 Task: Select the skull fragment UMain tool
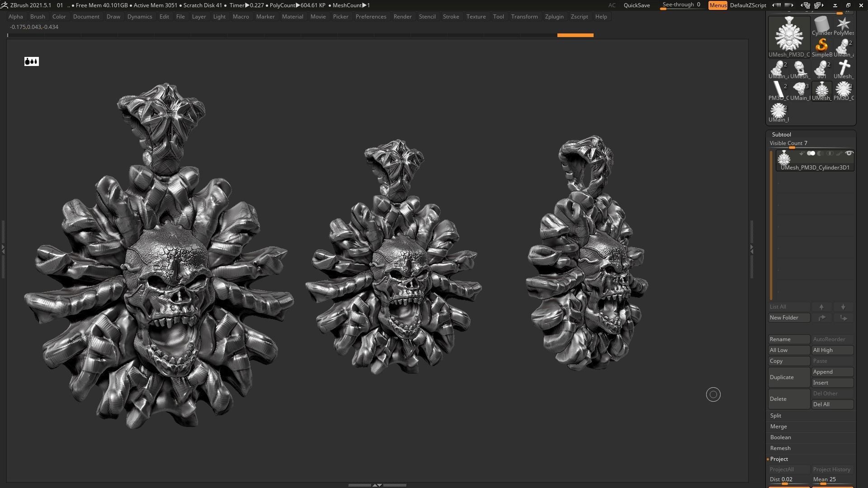tap(800, 91)
